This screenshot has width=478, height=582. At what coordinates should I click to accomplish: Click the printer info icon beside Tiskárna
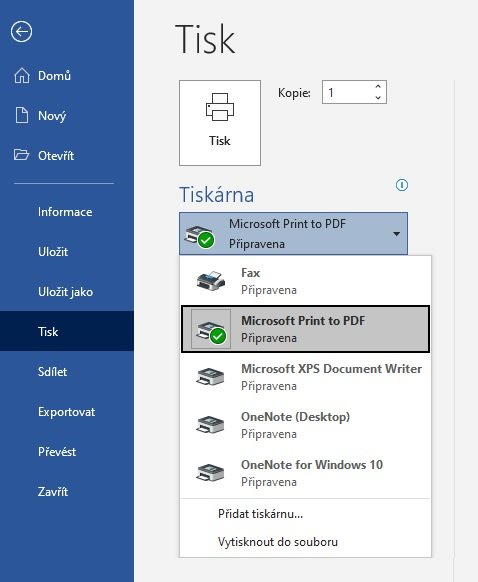pos(402,185)
